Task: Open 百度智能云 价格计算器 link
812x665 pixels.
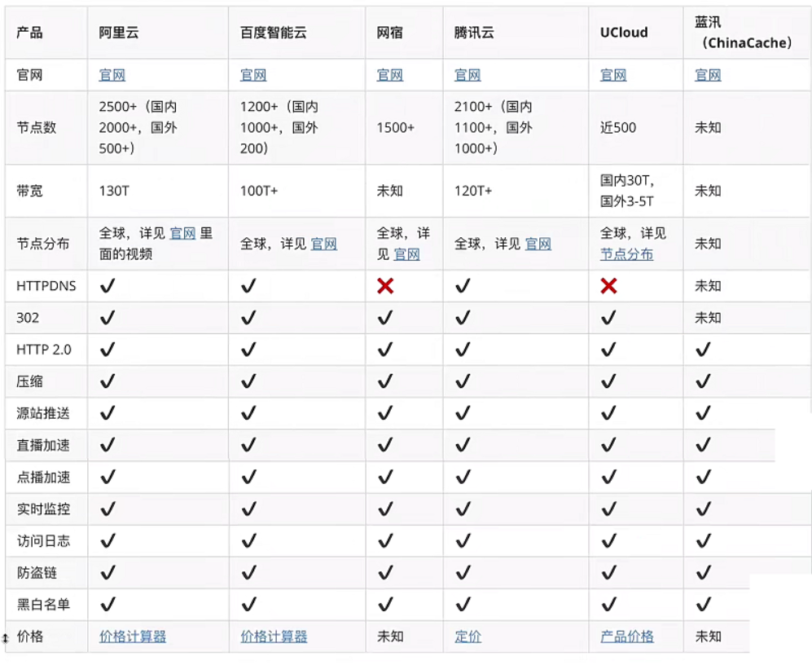Action: coord(274,636)
